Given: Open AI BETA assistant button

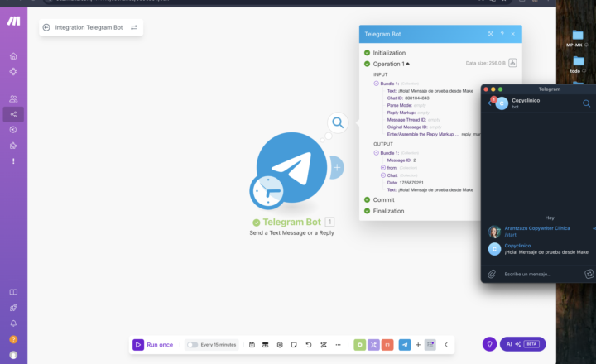Looking at the screenshot, I should (x=522, y=344).
